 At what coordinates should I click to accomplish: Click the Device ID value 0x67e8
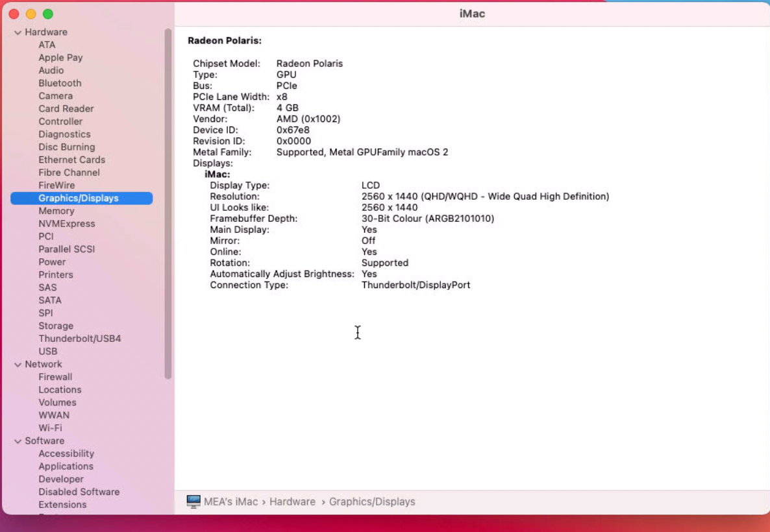click(x=293, y=130)
